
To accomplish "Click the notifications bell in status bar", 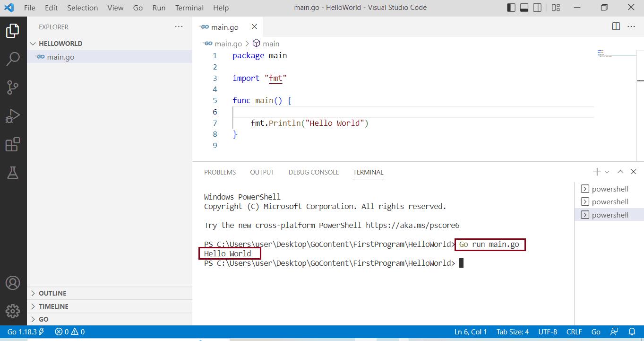I will [632, 332].
